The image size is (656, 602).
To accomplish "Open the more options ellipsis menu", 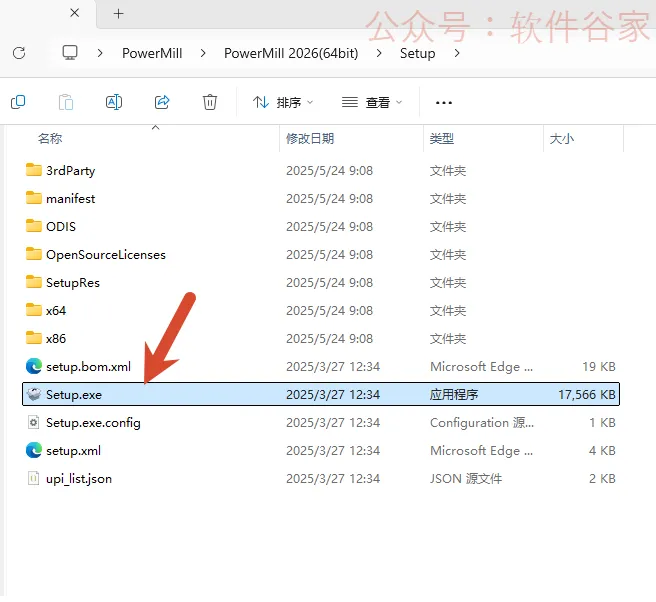I will click(x=443, y=102).
